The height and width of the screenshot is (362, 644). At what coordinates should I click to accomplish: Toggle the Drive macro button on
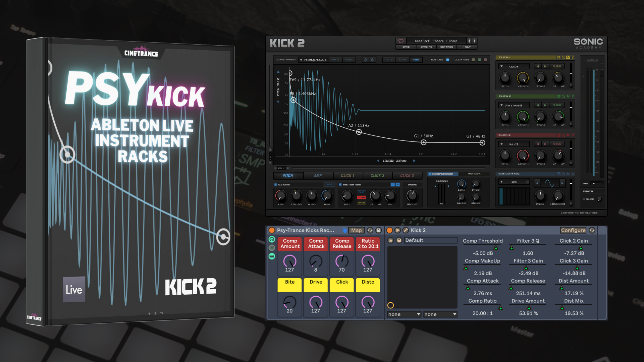tap(316, 282)
